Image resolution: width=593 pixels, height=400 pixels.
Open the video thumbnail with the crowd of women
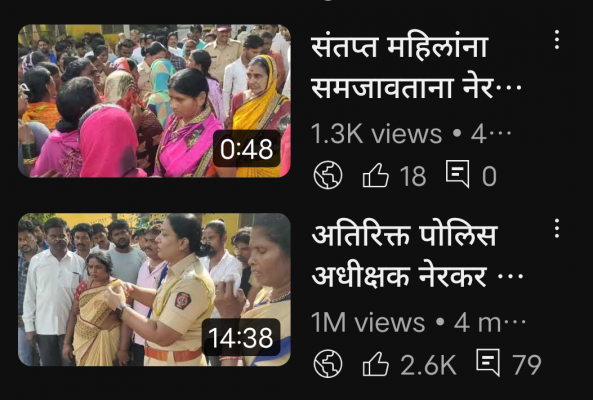tap(154, 101)
